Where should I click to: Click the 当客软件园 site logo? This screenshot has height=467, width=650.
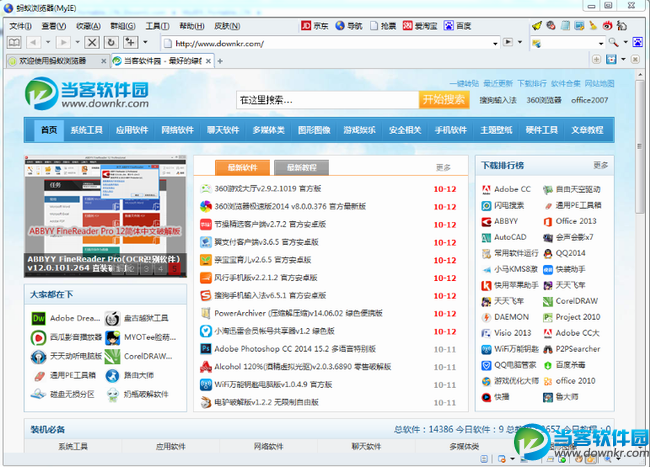click(x=87, y=94)
